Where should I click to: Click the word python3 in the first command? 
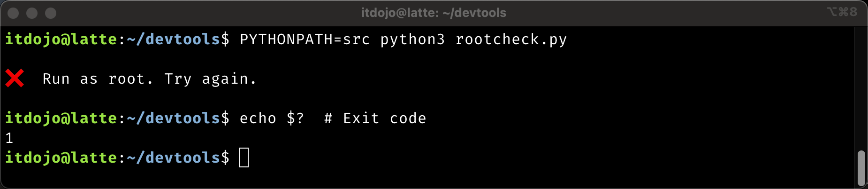click(412, 39)
